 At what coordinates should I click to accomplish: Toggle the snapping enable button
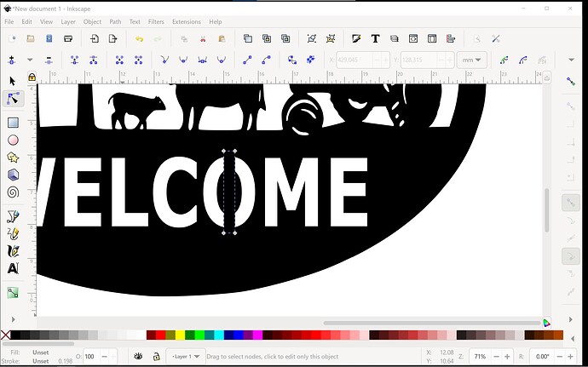coord(570,81)
